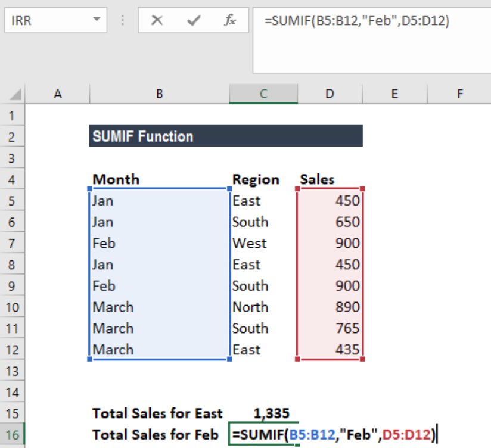Select row 16 header

12,435
